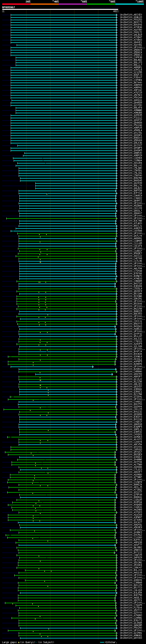
Task: Select hit label UniRef100_Q47LY4
Action: pyautogui.click(x=131, y=236)
